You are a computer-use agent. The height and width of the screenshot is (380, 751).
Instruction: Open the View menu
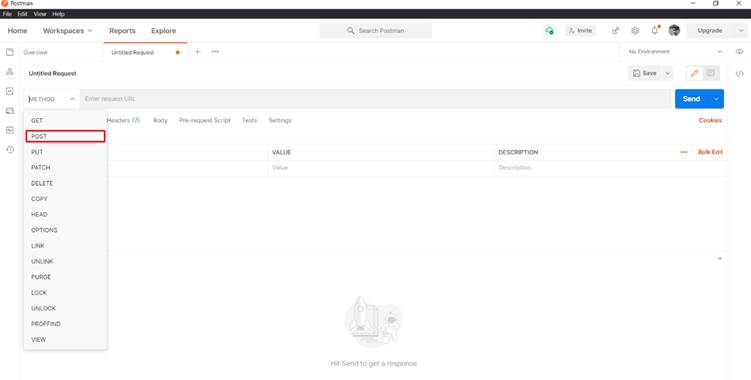click(40, 14)
